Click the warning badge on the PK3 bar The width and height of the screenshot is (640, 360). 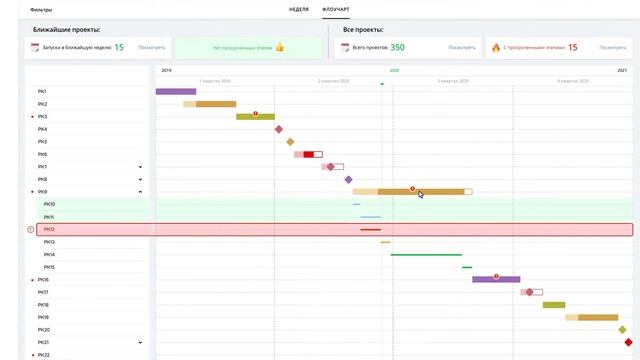(x=256, y=113)
